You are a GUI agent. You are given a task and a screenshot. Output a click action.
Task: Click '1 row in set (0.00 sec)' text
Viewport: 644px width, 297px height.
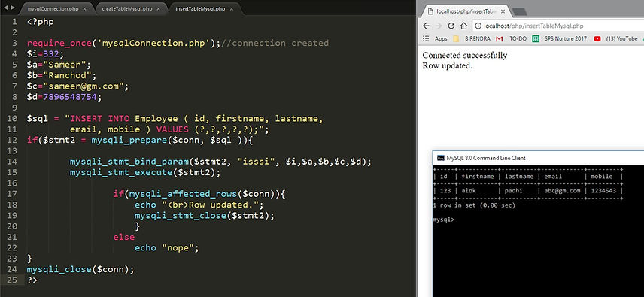[473, 205]
